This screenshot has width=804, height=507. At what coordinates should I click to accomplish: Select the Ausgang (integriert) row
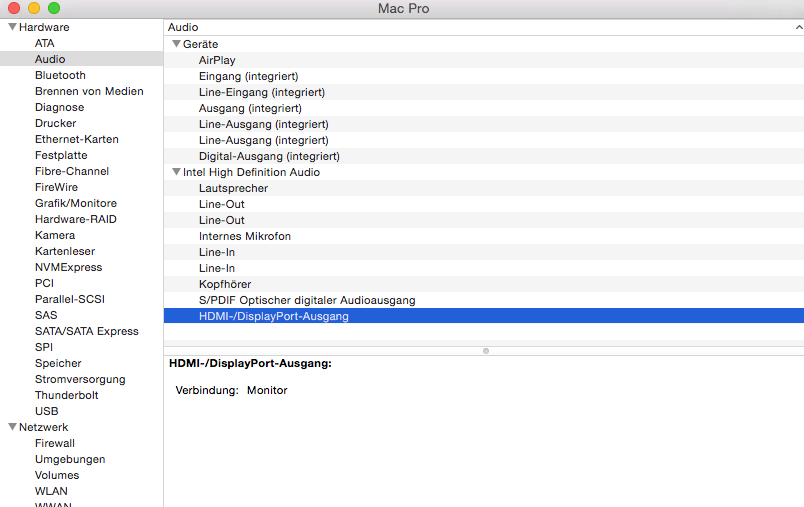pyautogui.click(x=484, y=108)
